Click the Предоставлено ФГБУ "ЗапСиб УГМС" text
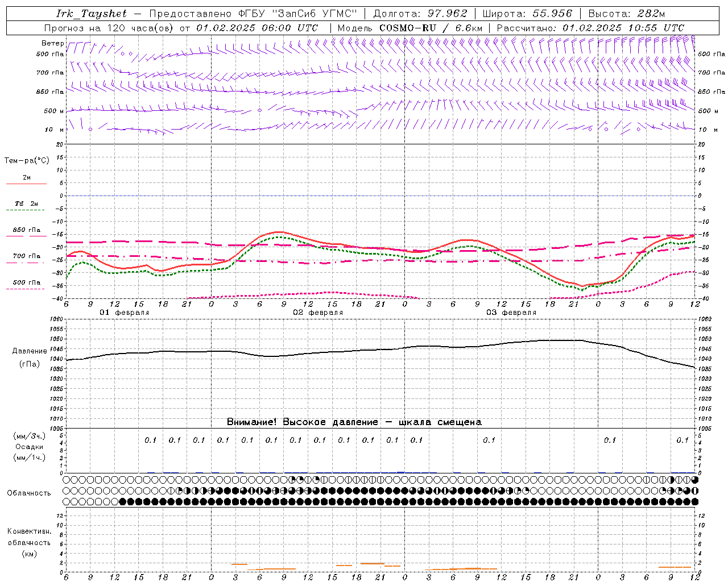This screenshot has height=582, width=728. click(253, 14)
